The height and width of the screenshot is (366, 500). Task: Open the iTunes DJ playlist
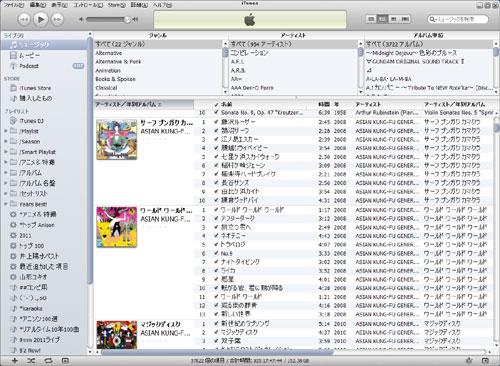tap(44, 121)
